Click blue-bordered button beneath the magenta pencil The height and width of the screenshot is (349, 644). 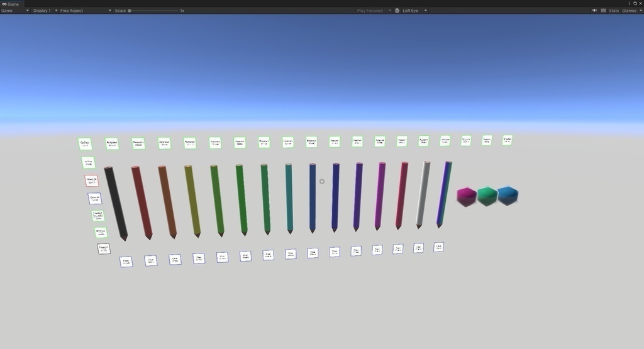click(x=377, y=250)
